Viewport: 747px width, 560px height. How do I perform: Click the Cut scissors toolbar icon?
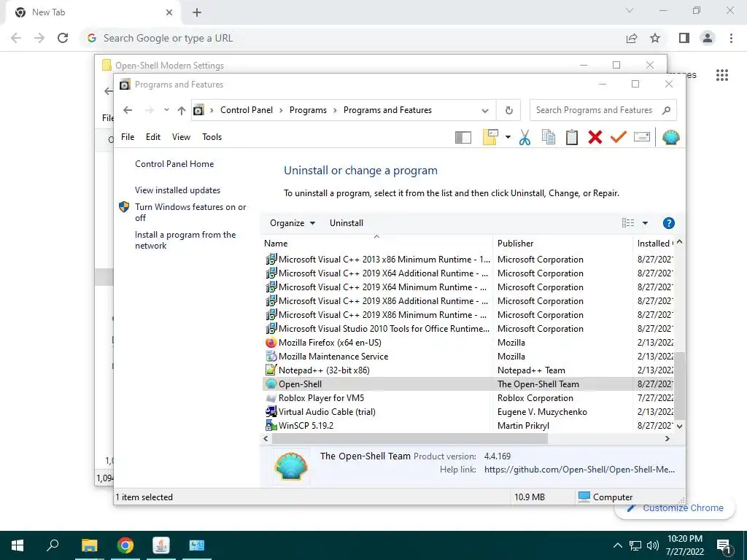point(525,138)
